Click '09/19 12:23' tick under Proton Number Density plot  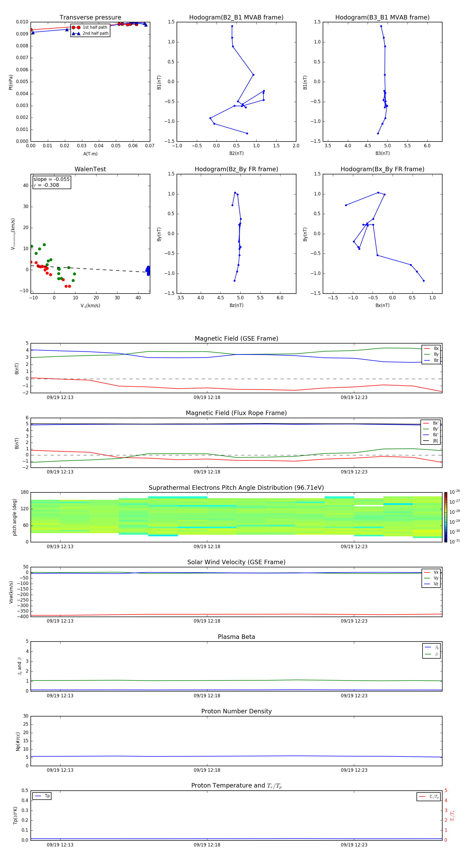(x=354, y=770)
